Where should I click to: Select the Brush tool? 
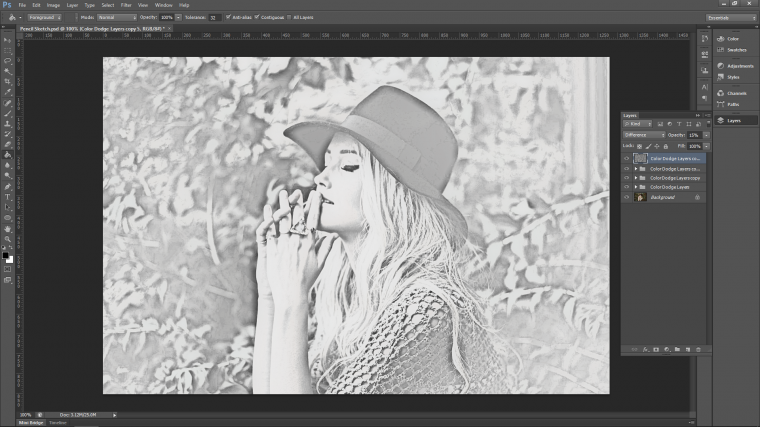coord(7,113)
